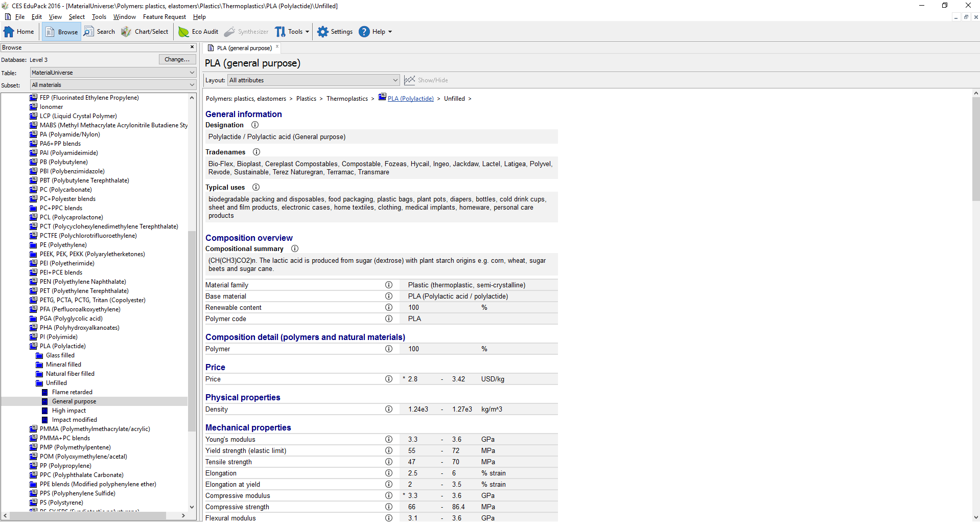Click the info icon for Density
Image resolution: width=980 pixels, height=522 pixels.
pos(389,409)
